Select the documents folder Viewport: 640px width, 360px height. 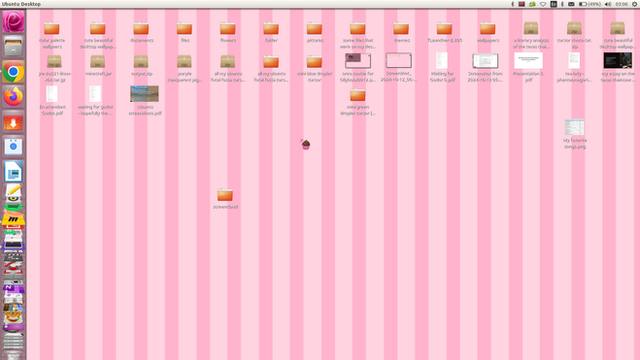[141, 29]
